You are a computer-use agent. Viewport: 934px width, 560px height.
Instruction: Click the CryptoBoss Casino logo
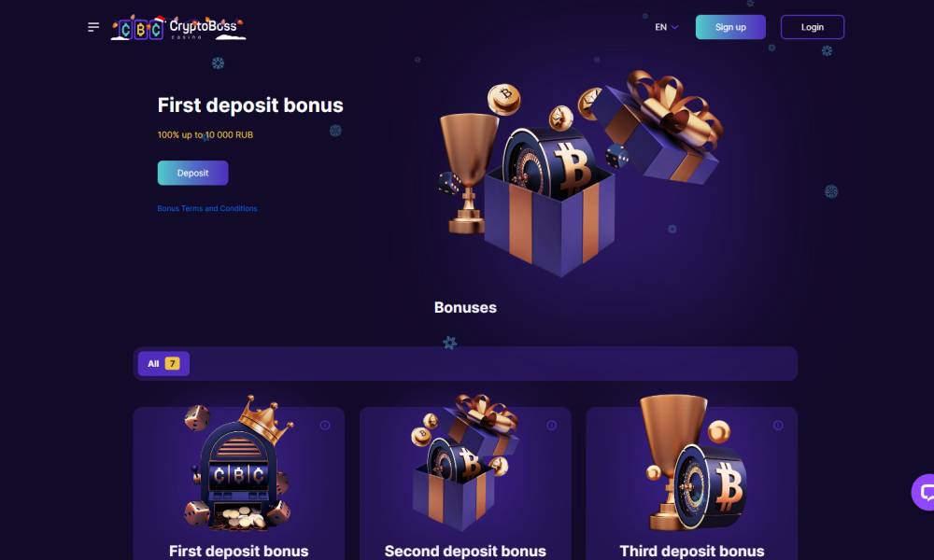coord(178,27)
